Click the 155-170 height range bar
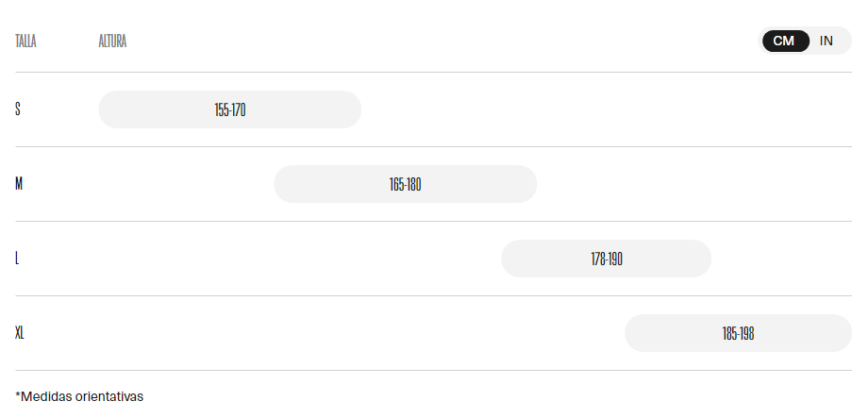The image size is (868, 418). click(x=229, y=109)
